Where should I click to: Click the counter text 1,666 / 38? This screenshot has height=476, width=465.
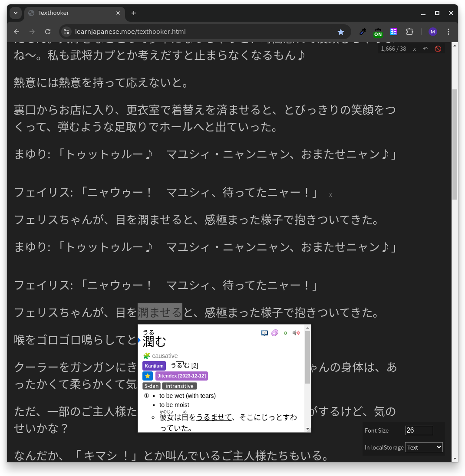(x=393, y=49)
